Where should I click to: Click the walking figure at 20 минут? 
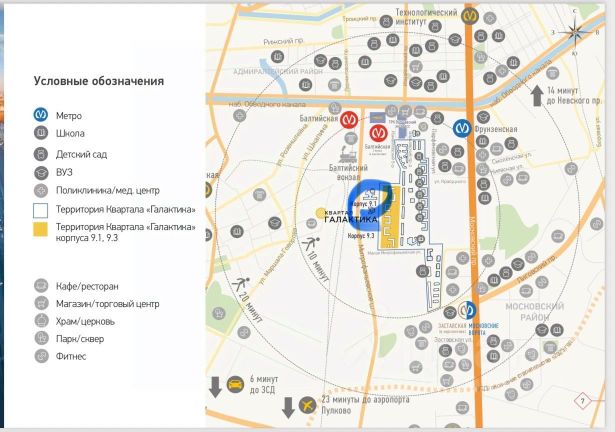pyautogui.click(x=240, y=283)
